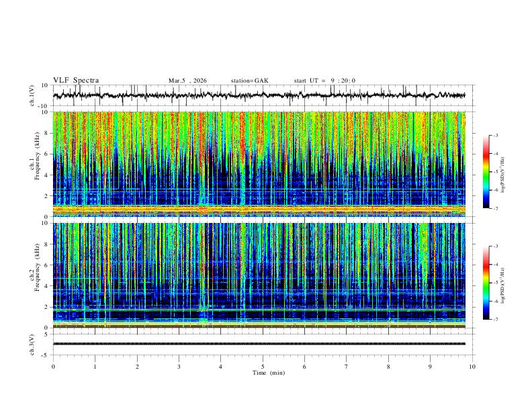Click the "6" kHz tick on ch.1 frequency axis
Viewport: 532px width, 411px height.
coord(46,154)
